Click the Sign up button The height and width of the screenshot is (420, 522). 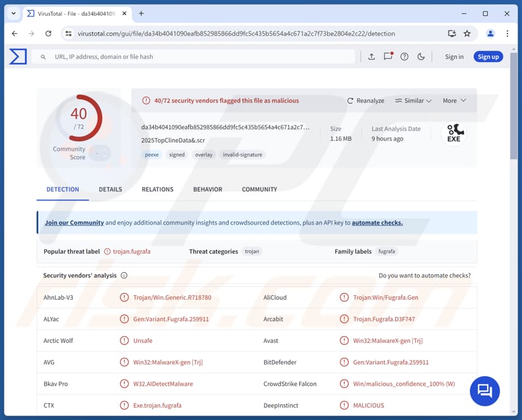(488, 57)
